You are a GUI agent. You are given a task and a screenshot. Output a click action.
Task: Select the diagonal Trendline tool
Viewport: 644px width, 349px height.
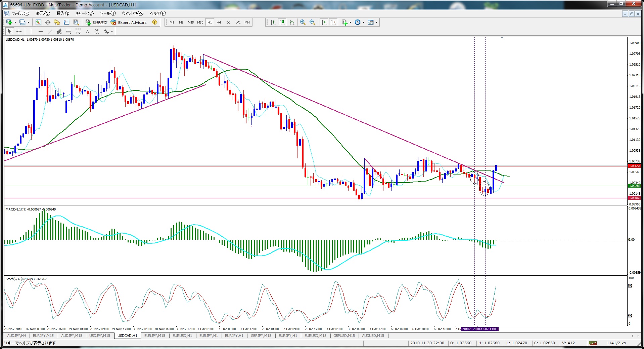[x=50, y=32]
